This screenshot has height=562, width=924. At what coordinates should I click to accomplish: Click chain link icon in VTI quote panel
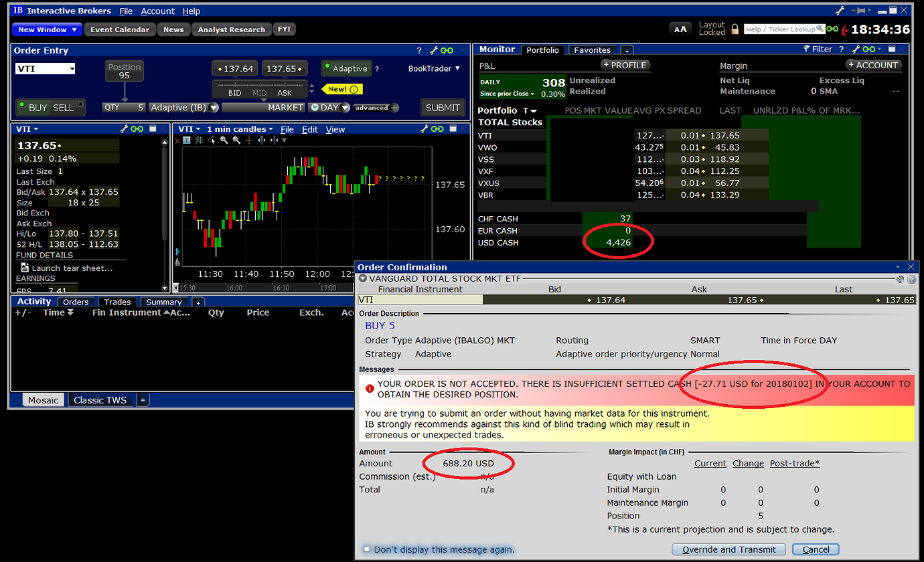click(x=137, y=129)
